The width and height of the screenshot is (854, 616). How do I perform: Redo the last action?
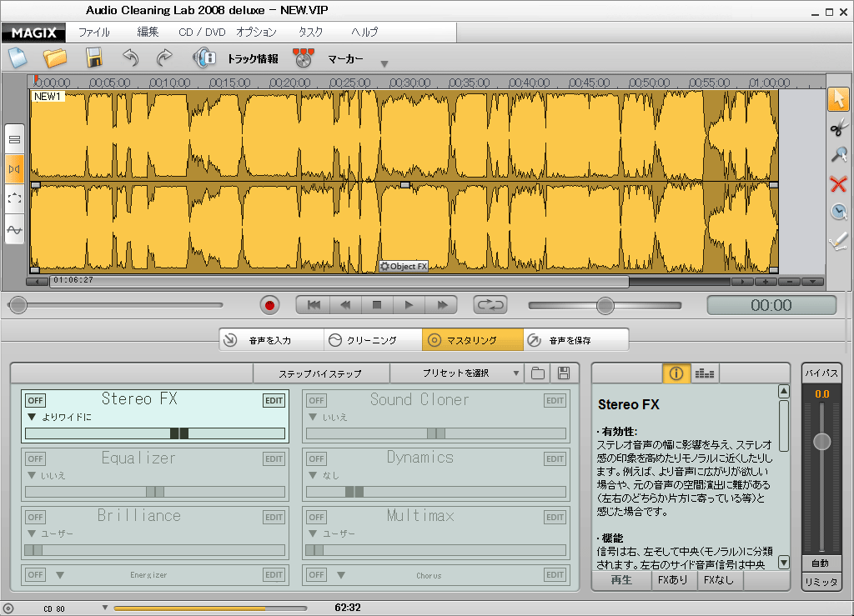pyautogui.click(x=164, y=58)
